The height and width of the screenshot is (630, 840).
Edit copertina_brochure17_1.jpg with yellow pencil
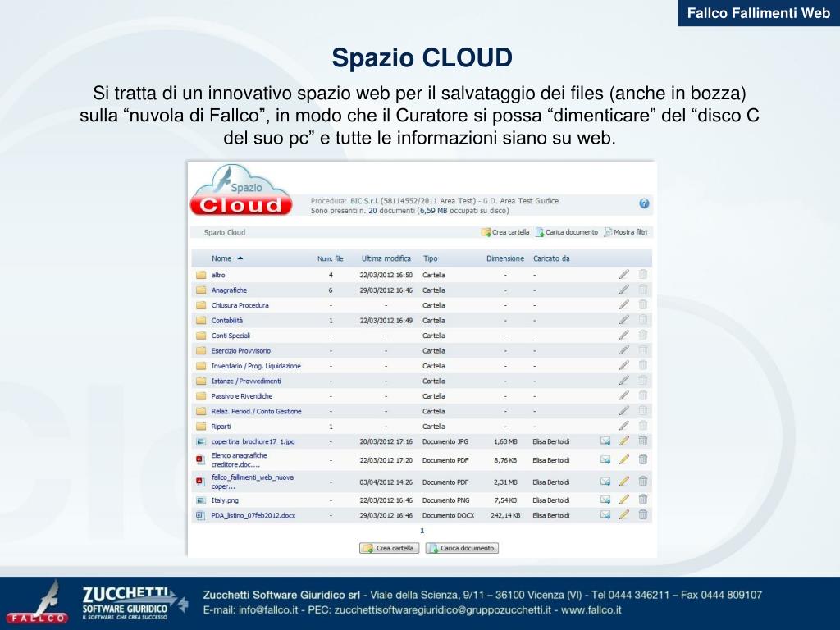(624, 441)
